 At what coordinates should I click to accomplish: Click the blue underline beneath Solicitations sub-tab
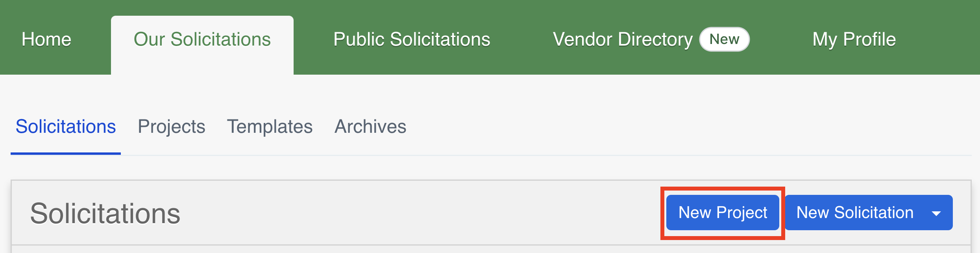[66, 153]
